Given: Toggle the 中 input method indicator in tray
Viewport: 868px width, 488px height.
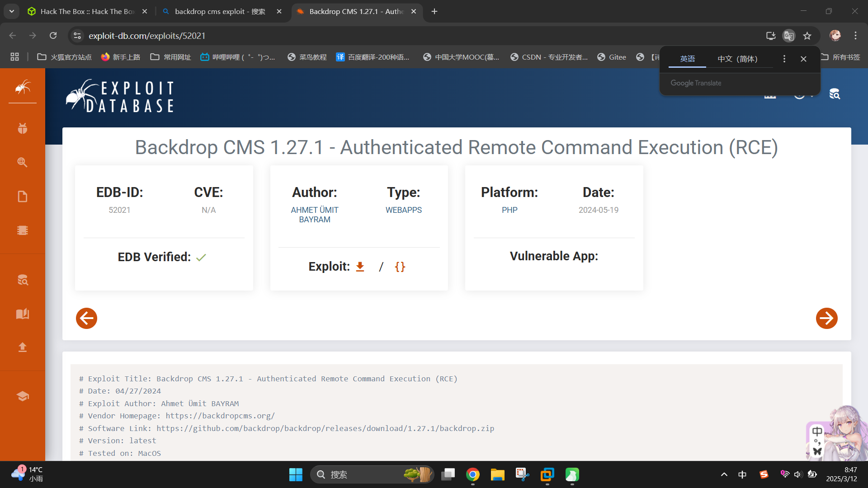Looking at the screenshot, I should 742,474.
